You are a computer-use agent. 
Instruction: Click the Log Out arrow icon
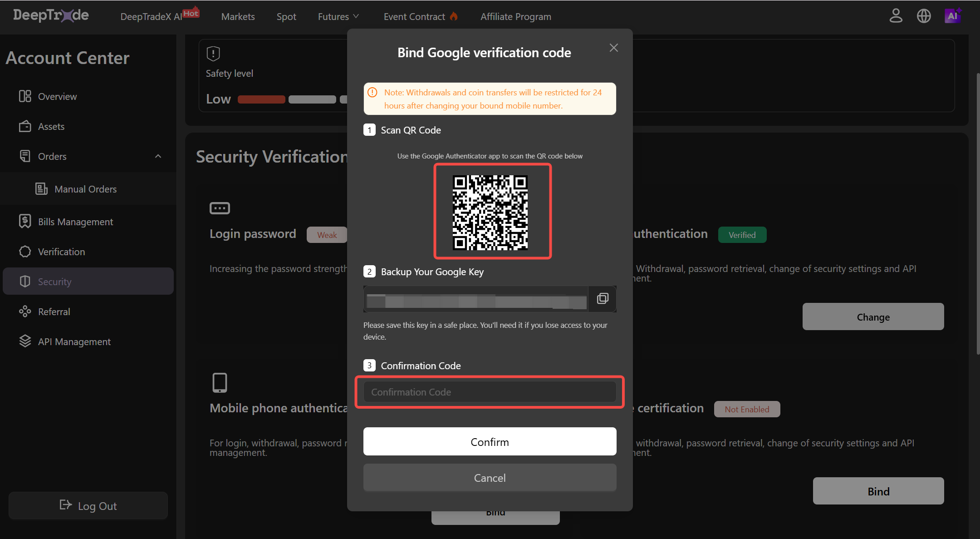coord(66,505)
